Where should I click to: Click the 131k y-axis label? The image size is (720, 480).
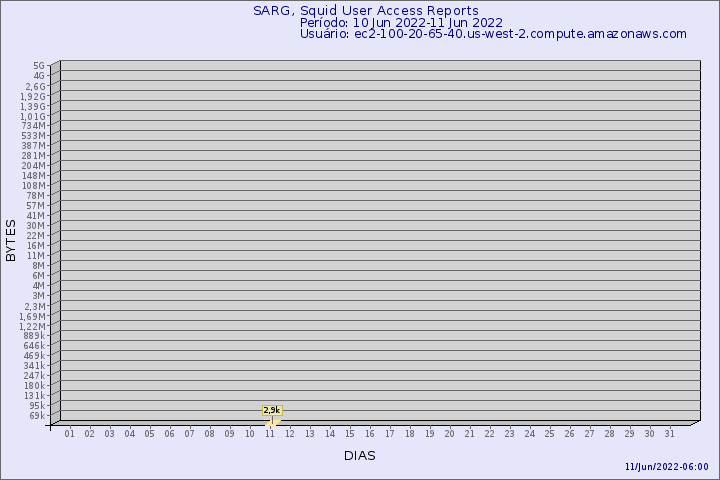click(34, 395)
